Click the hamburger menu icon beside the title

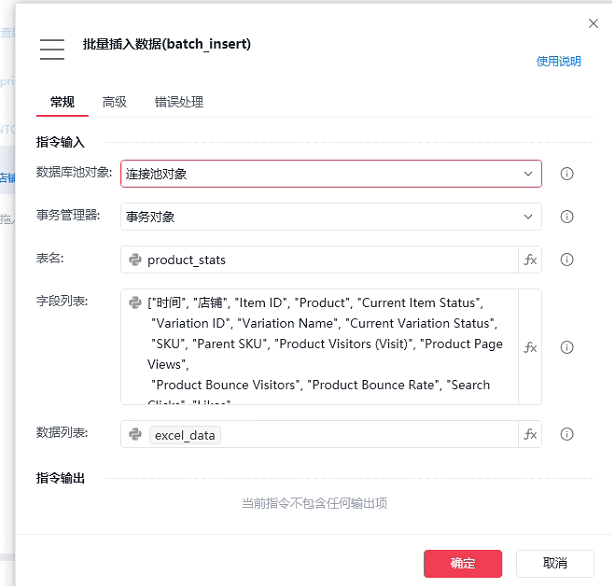tap(52, 49)
